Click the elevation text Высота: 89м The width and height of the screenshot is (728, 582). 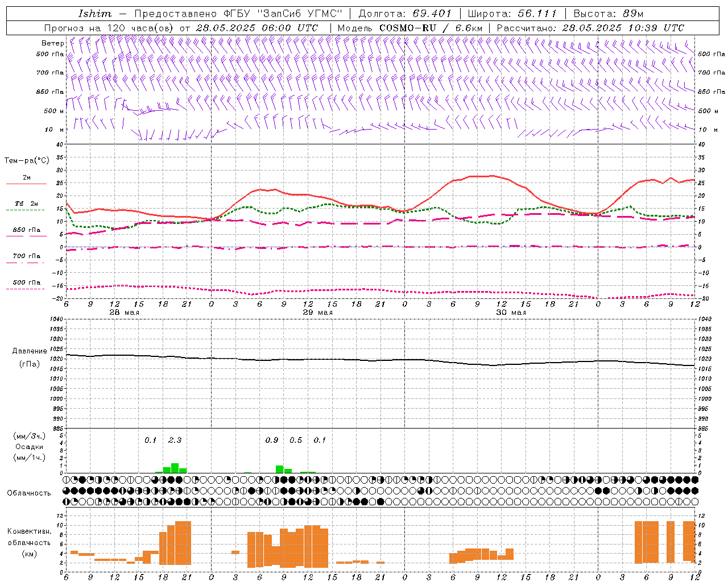(x=608, y=14)
